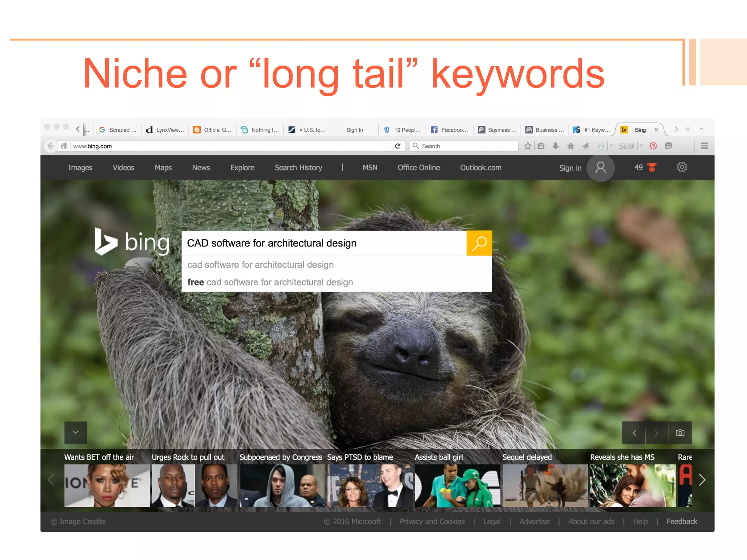Click the SEO toolbar extension icon
This screenshot has width=747, height=560.
click(x=626, y=146)
